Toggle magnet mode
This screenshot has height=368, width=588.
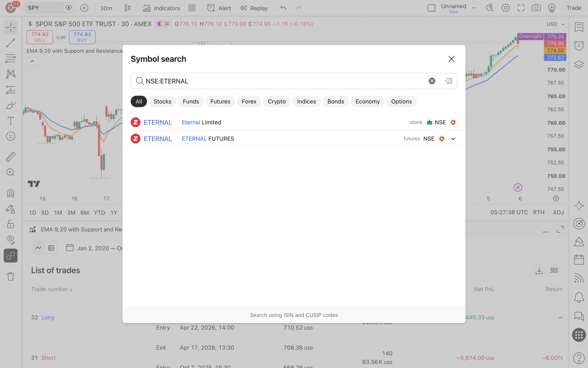pyautogui.click(x=11, y=193)
